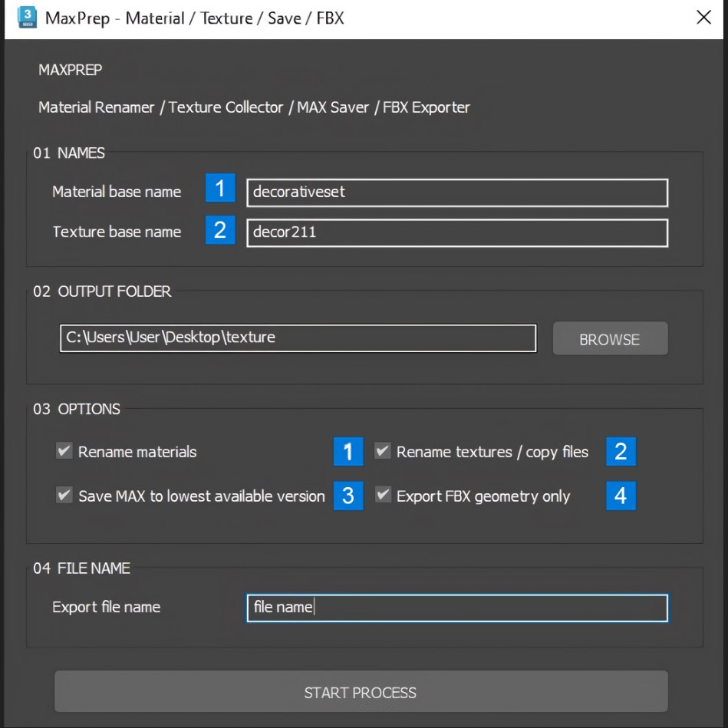Click the 'Texture base name' label

(117, 232)
